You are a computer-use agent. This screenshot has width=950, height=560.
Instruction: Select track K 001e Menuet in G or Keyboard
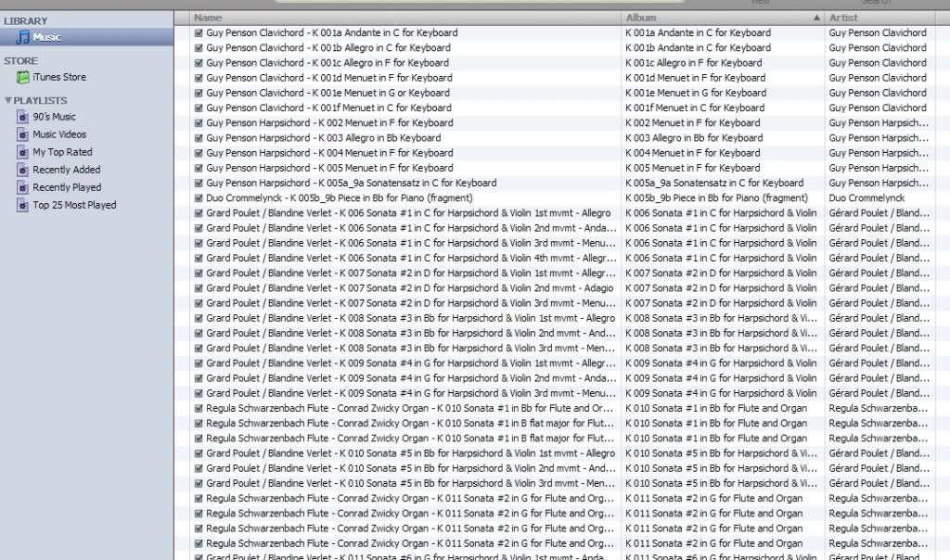point(327,93)
